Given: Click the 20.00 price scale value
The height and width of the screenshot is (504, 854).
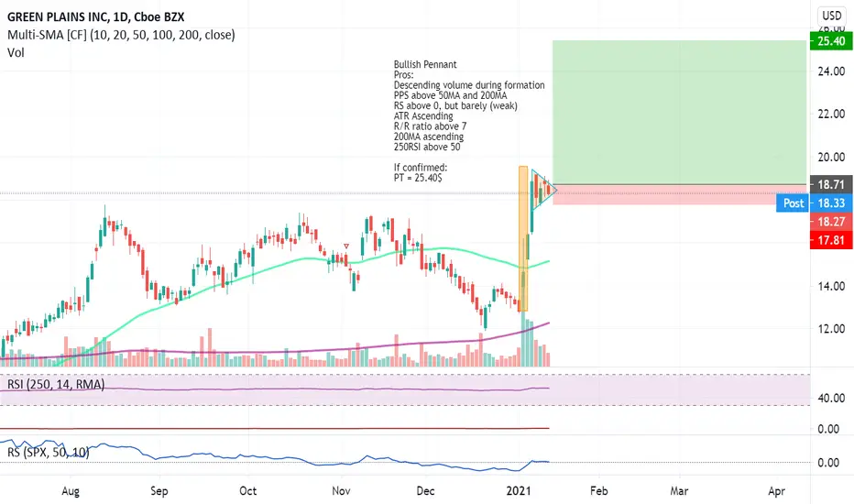Looking at the screenshot, I should tap(831, 157).
